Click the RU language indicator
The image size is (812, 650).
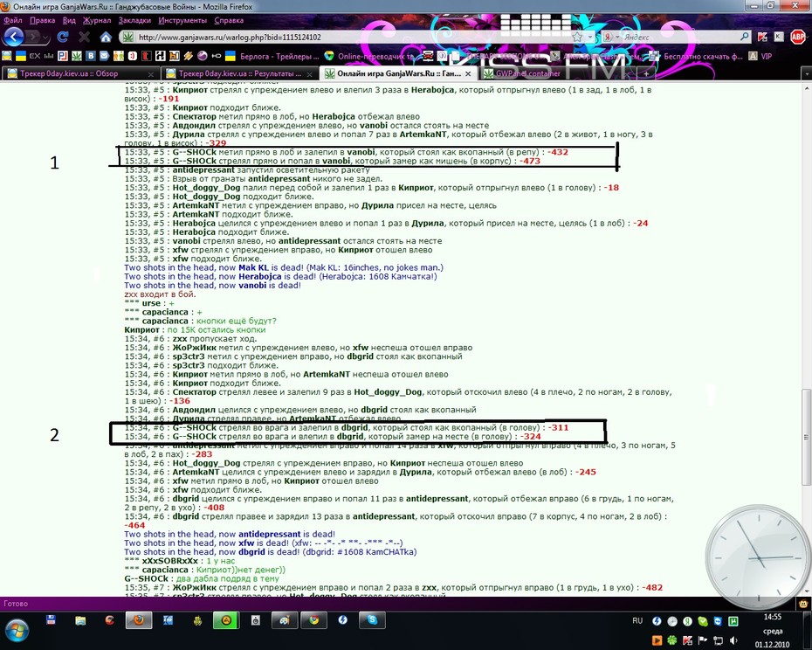pos(637,620)
